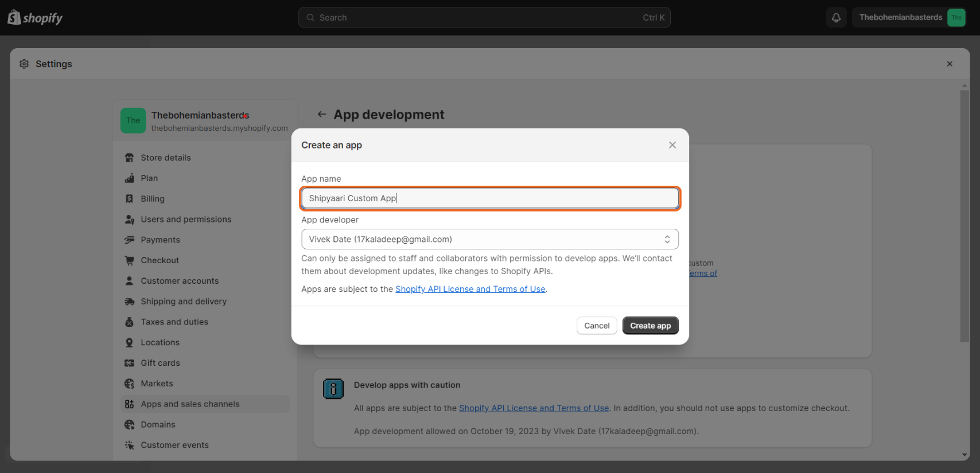This screenshot has width=980, height=473.
Task: Click the Apps and sales channels icon
Action: [x=130, y=404]
